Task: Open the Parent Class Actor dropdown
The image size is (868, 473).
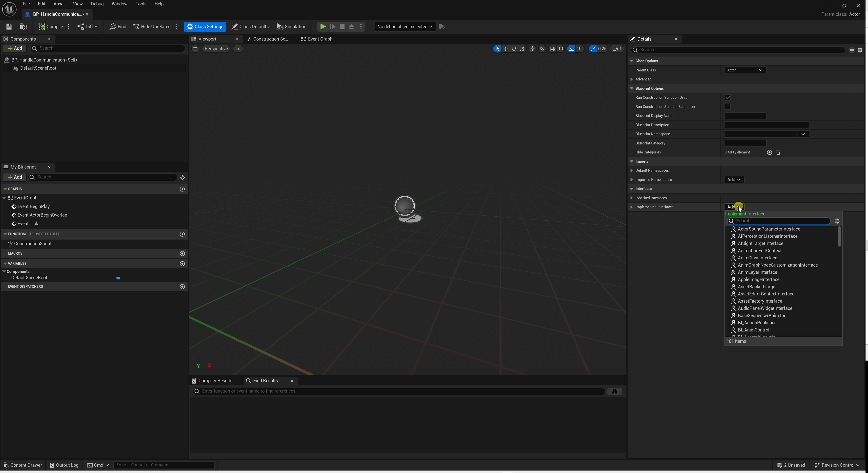Action: (x=745, y=70)
